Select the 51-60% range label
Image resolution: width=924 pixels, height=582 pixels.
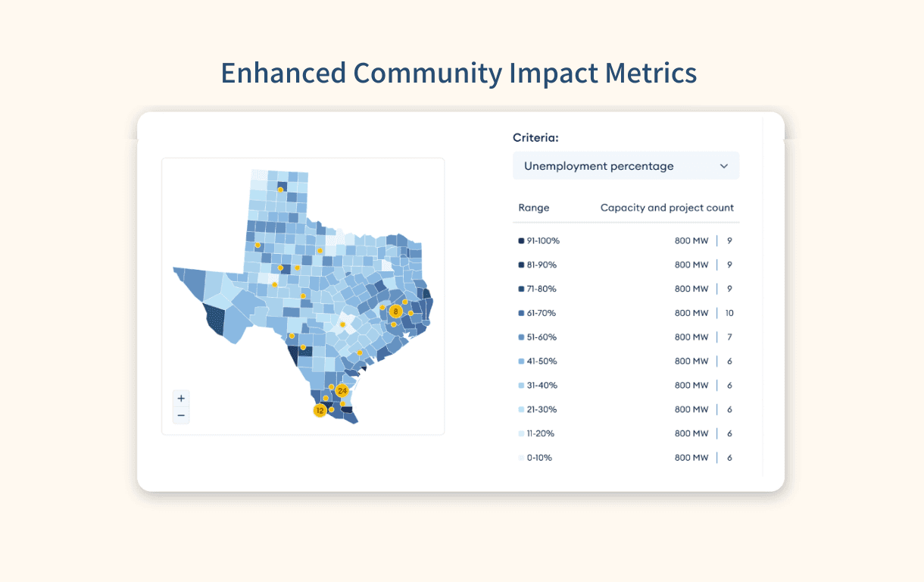542,337
